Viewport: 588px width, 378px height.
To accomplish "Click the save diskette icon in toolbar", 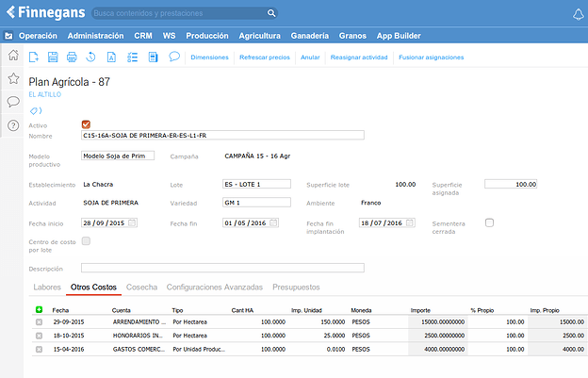I will 53,58.
